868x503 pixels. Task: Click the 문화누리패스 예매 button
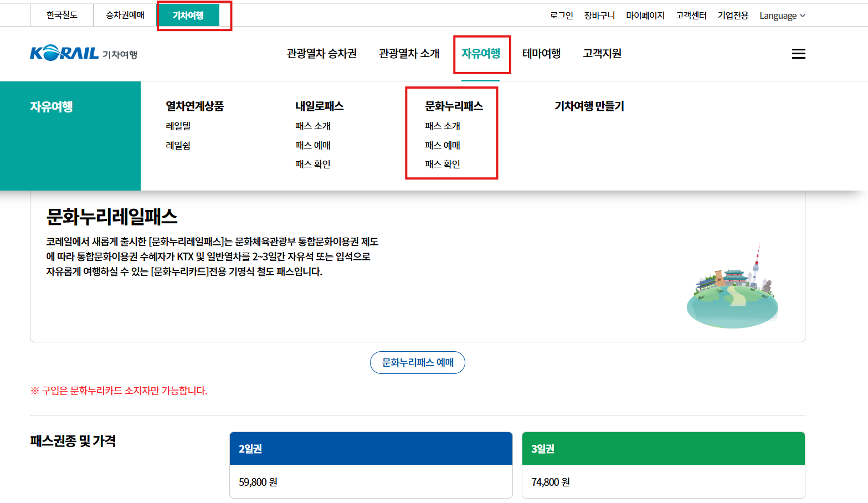point(418,362)
